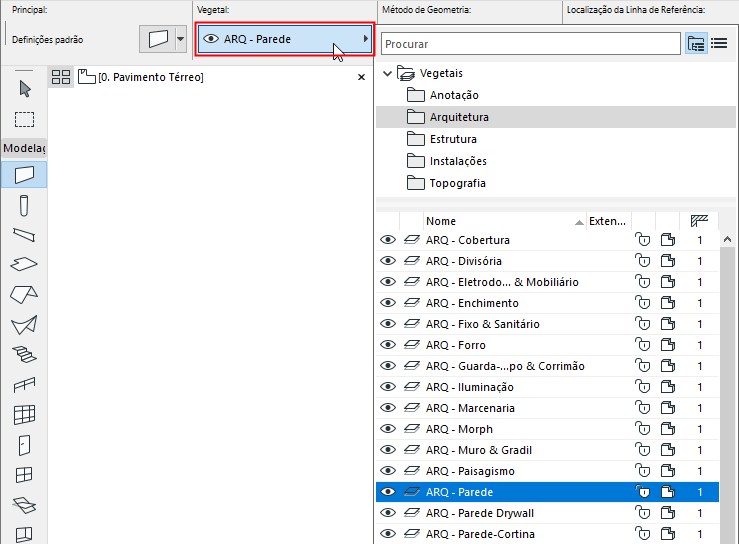Select the Stair tool
Viewport: 739px width, 544px height.
click(x=24, y=354)
